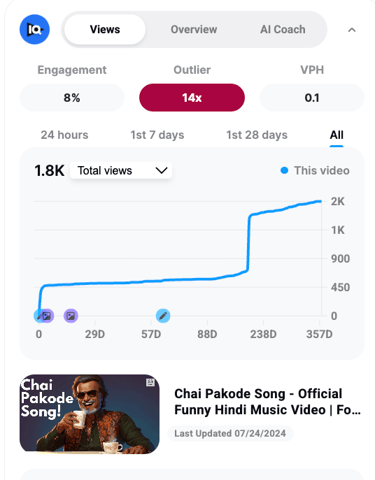Select the Views tab
Viewport: 375px width, 480px height.
pyautogui.click(x=105, y=29)
